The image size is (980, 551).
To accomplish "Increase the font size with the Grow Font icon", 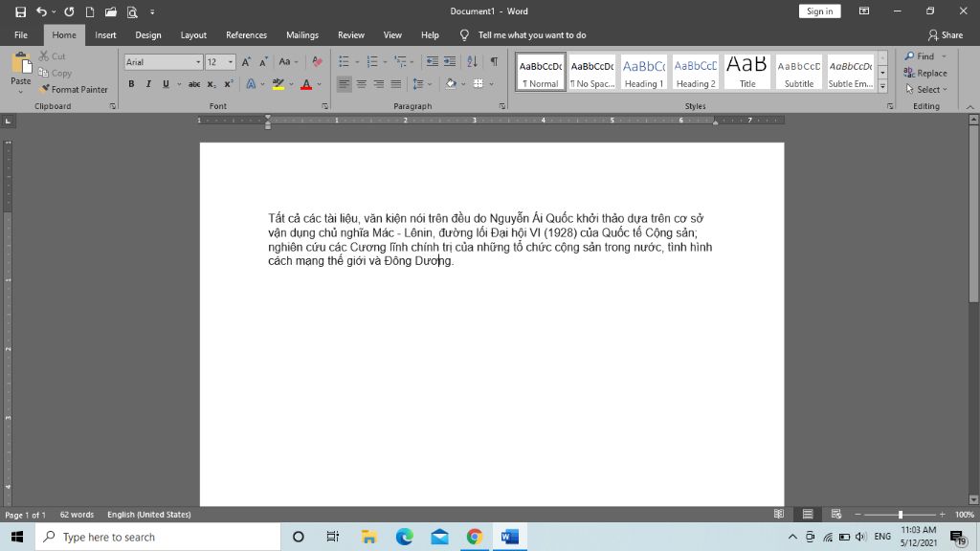I will click(246, 62).
